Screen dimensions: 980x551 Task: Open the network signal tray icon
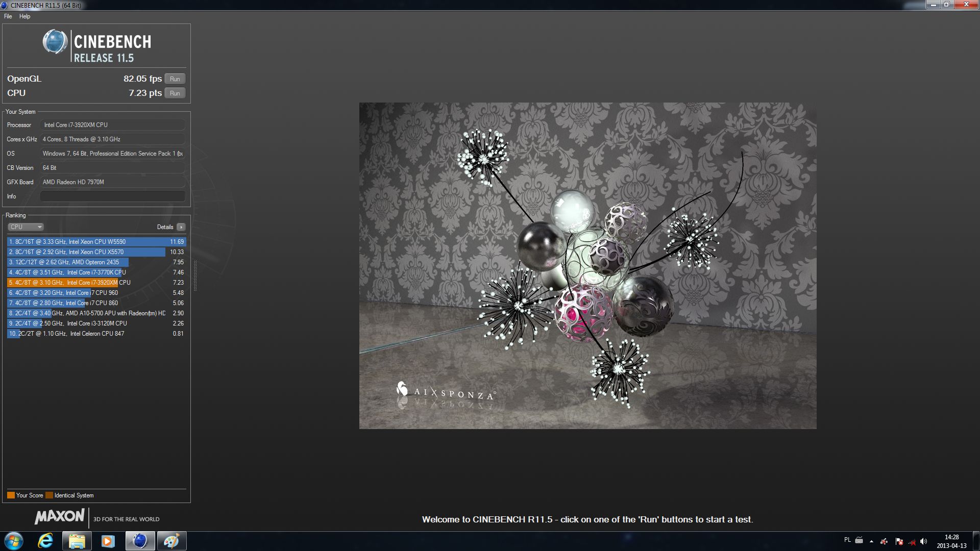pyautogui.click(x=912, y=541)
